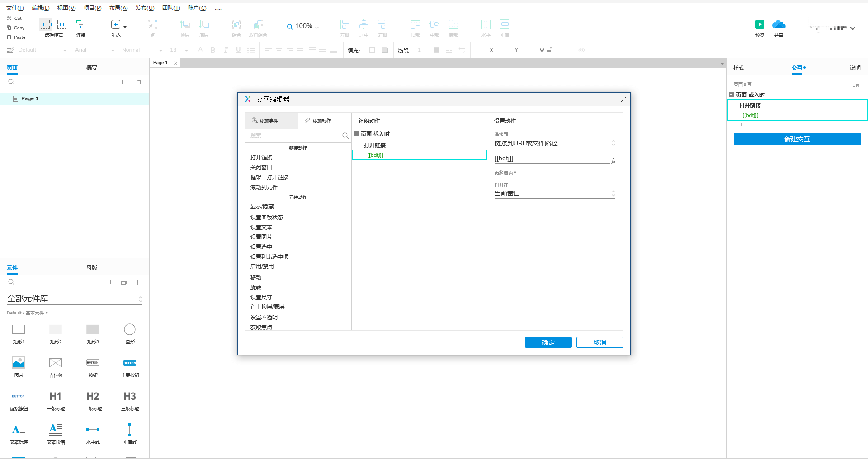This screenshot has width=868, height=459.
Task: Click the 确定 button
Action: click(x=548, y=342)
